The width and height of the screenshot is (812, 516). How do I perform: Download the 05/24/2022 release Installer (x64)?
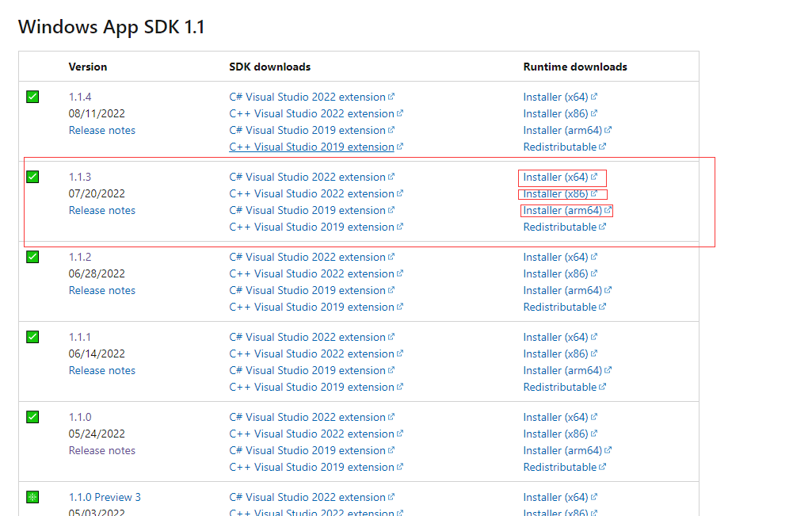tap(560, 417)
